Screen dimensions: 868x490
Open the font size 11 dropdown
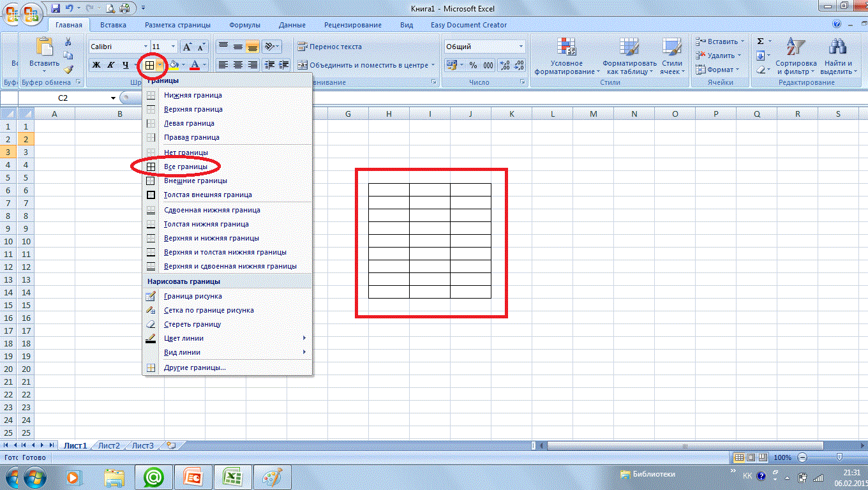coord(174,47)
